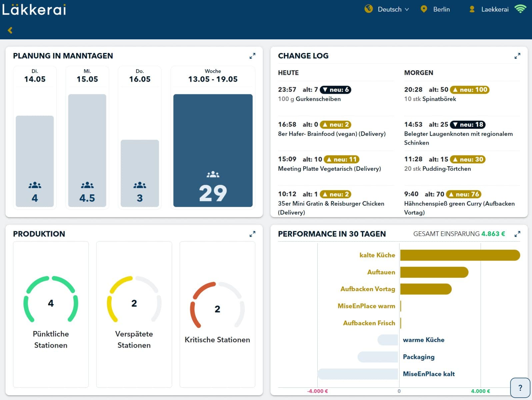The height and width of the screenshot is (400, 532).
Task: Click the neu: 6 decrease badge
Action: (x=335, y=90)
